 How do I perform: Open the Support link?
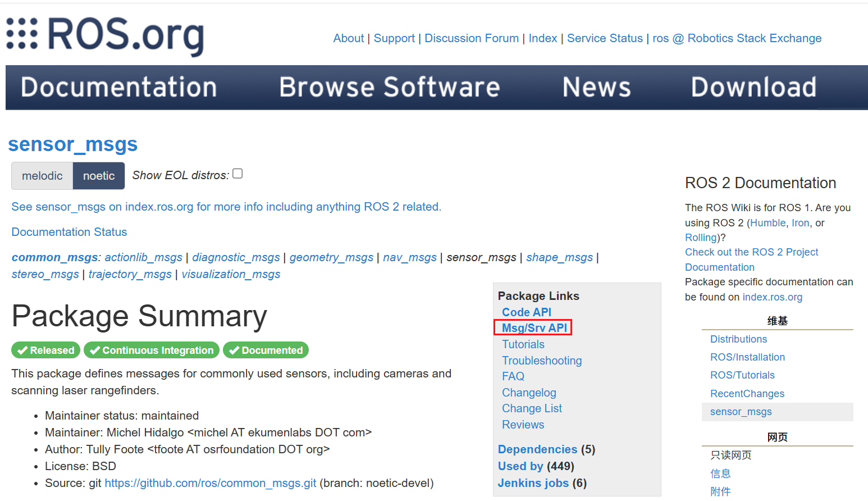394,38
